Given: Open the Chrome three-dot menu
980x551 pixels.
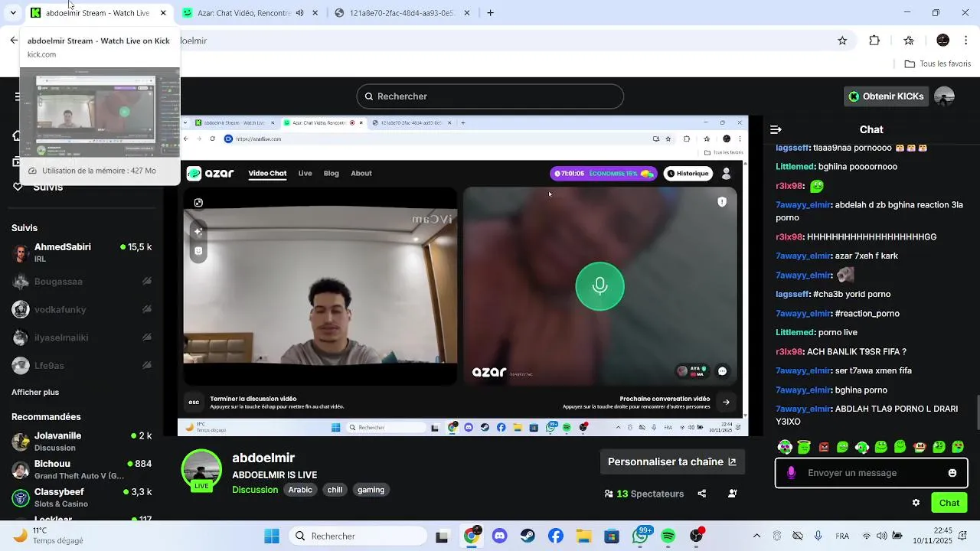Looking at the screenshot, I should 967,41.
